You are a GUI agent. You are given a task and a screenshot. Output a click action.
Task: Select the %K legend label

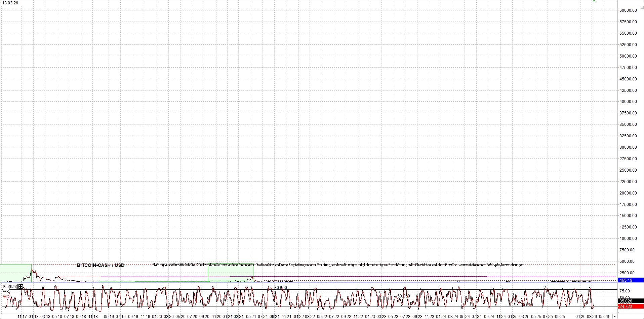coord(6,291)
